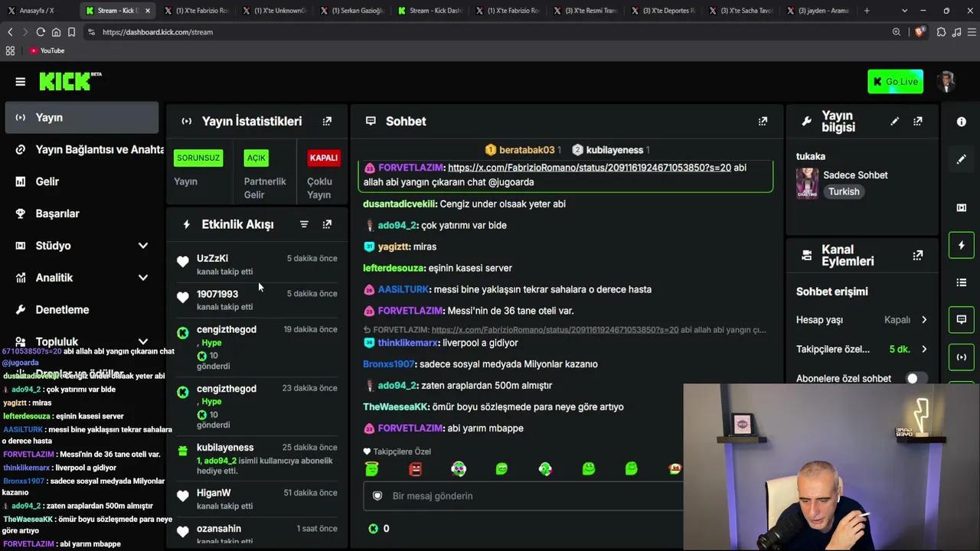
Task: Click the pencil icon in right sidebar
Action: pos(962,159)
